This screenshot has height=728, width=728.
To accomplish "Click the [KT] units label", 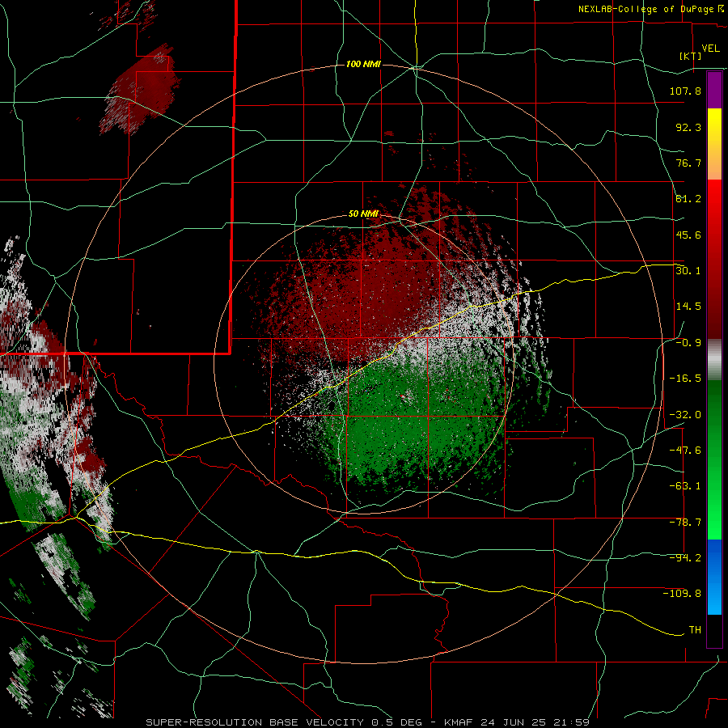I will click(691, 56).
